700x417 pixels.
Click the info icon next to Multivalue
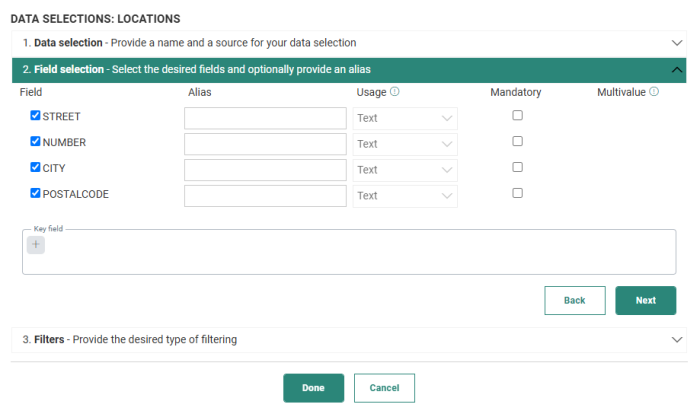pos(654,92)
